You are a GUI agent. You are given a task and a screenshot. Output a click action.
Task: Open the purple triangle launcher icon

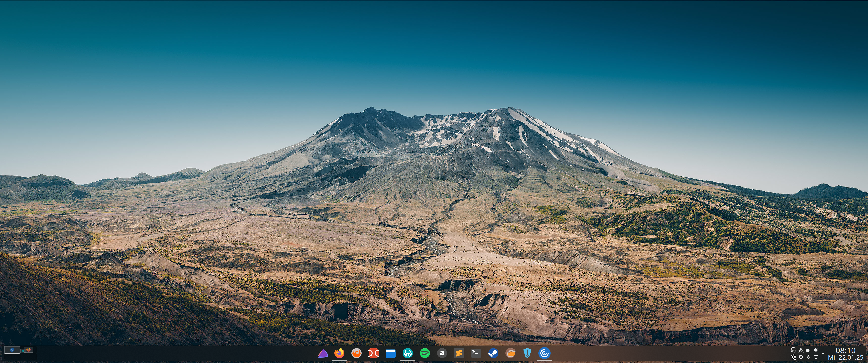(322, 353)
